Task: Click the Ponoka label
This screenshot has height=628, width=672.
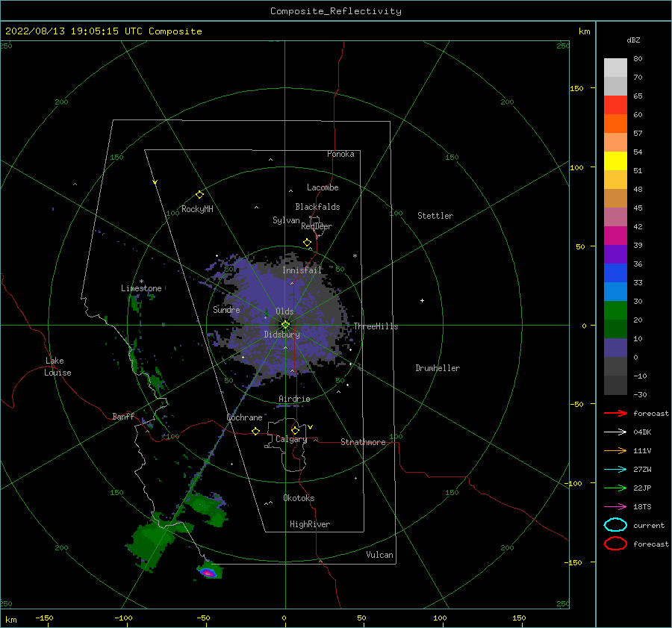Action: click(340, 154)
